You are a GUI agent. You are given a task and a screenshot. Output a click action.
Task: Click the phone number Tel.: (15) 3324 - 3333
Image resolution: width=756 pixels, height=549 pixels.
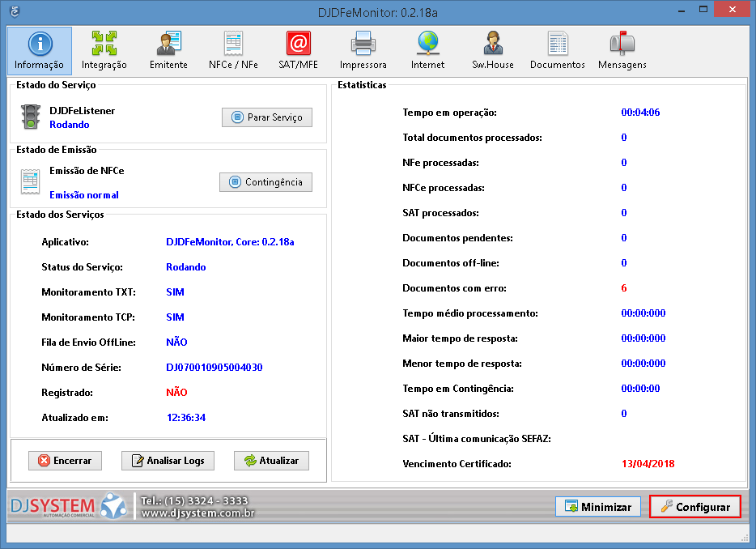194,500
